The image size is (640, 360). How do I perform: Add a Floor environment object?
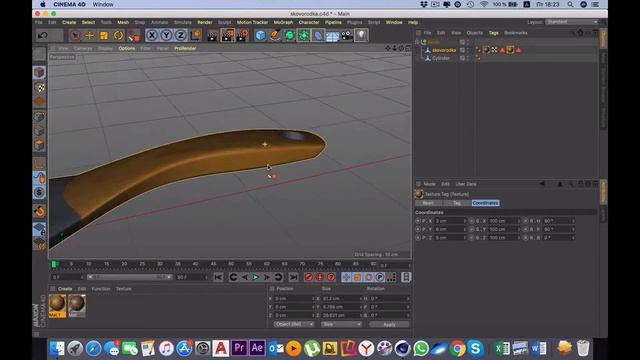[x=332, y=36]
